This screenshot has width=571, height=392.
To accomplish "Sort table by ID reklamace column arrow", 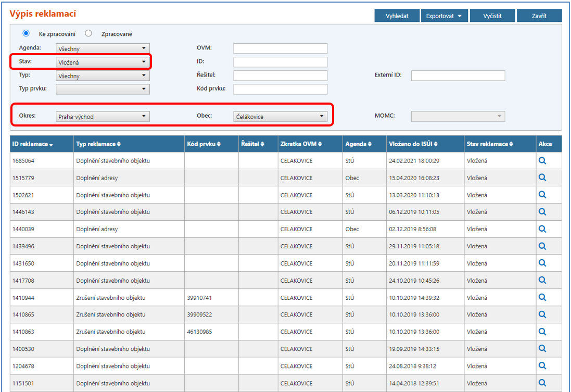I will pos(51,144).
